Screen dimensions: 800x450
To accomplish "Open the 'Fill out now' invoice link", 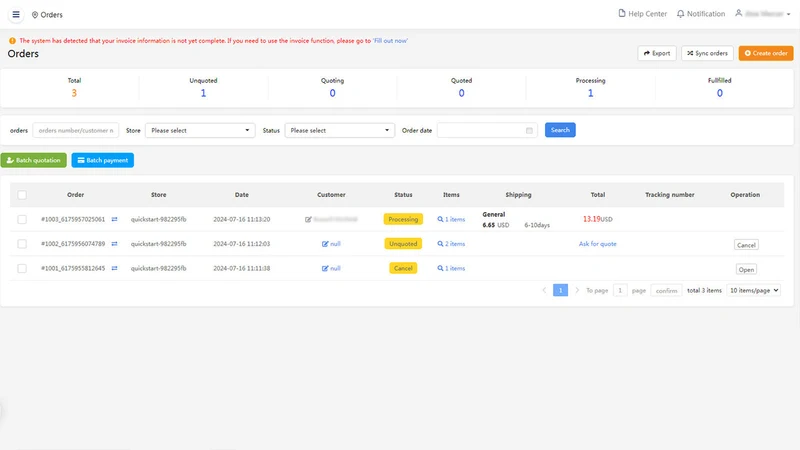I will [390, 41].
